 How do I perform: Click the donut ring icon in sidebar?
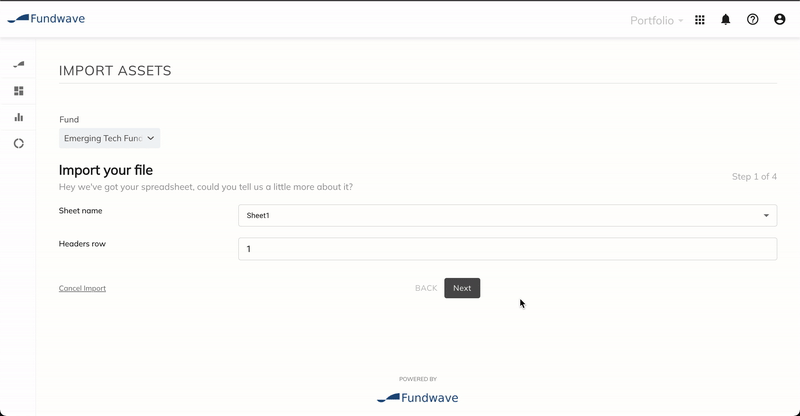pos(18,143)
